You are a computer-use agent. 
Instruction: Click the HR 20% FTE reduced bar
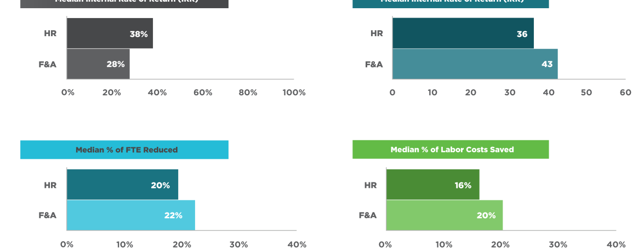pos(122,185)
